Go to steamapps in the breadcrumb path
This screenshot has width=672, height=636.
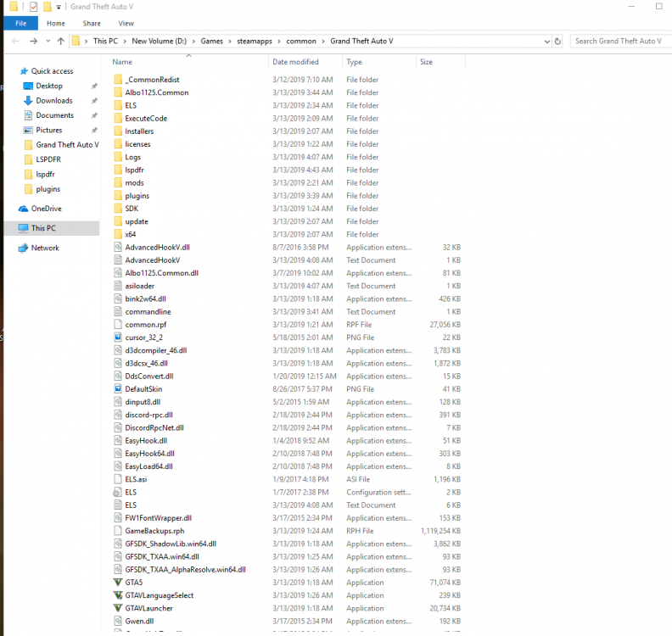click(255, 41)
